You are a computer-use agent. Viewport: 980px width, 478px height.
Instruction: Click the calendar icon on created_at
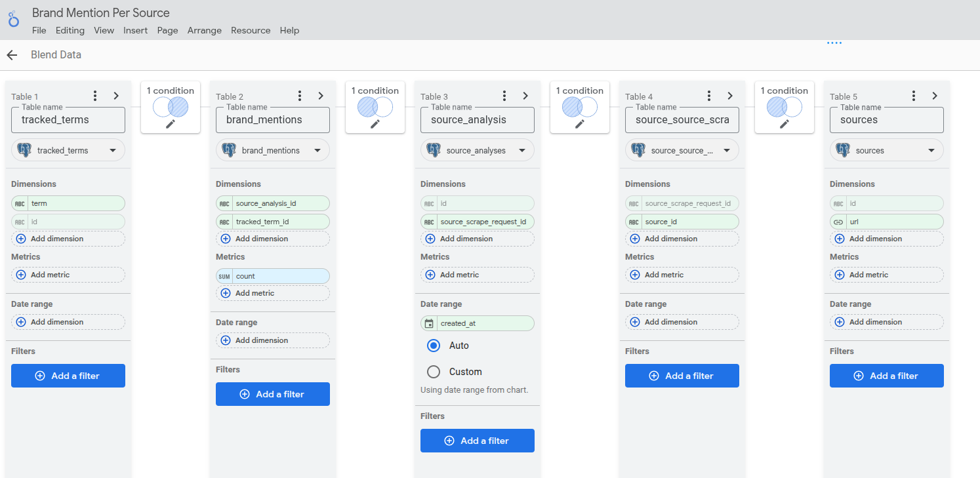(x=429, y=323)
